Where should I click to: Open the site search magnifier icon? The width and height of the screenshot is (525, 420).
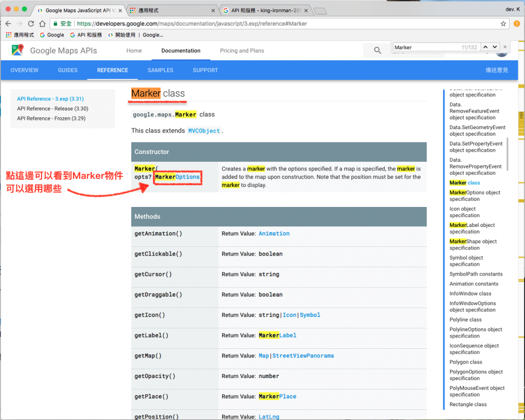click(377, 51)
